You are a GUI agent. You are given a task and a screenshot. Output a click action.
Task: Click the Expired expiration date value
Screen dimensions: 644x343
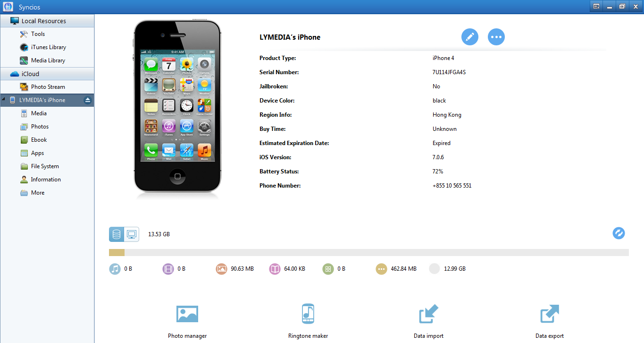[x=442, y=143]
